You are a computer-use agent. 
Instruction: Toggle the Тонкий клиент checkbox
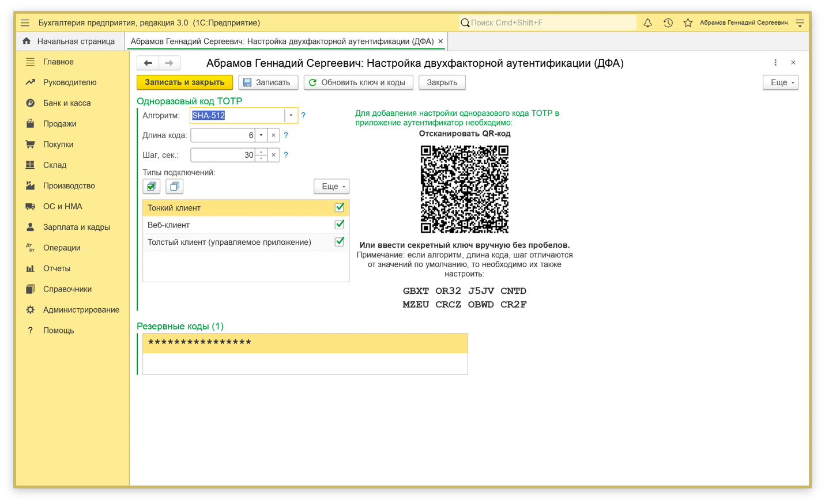pos(340,207)
